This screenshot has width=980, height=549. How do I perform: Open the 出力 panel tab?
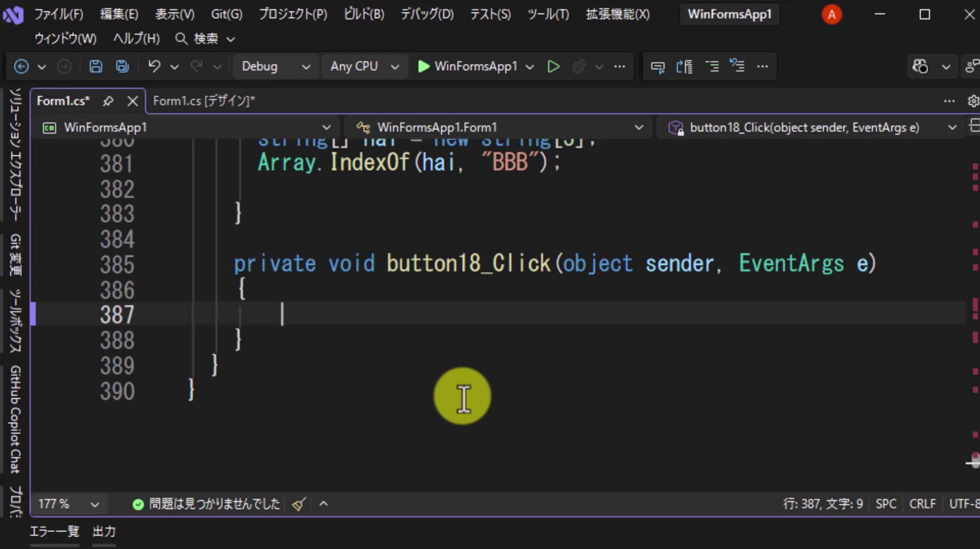tap(104, 532)
